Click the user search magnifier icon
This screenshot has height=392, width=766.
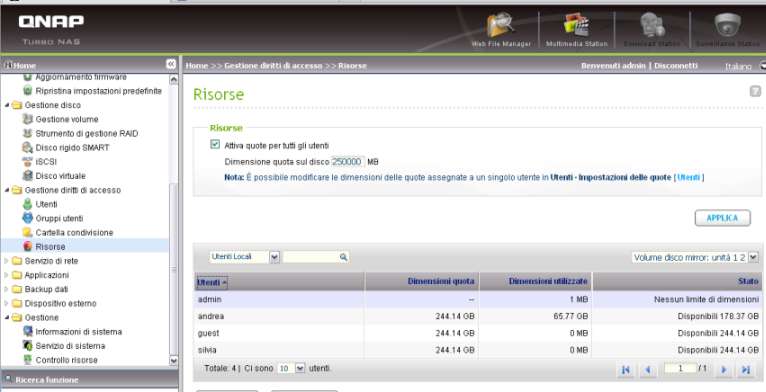(x=343, y=257)
